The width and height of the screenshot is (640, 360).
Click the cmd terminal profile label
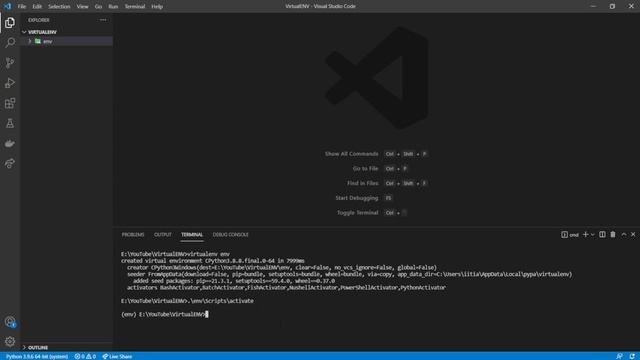[570, 235]
